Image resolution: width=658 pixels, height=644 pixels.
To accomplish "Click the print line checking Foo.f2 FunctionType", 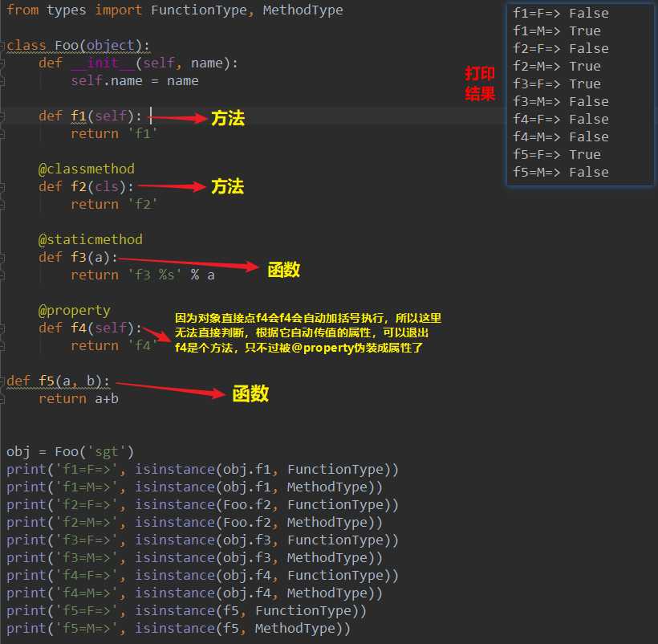I will [202, 504].
